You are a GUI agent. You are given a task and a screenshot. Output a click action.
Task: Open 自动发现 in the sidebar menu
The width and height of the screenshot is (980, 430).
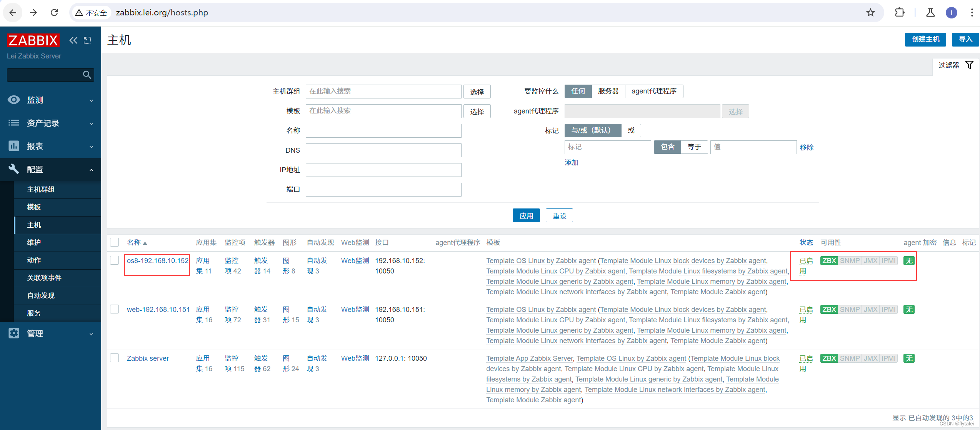click(x=58, y=296)
